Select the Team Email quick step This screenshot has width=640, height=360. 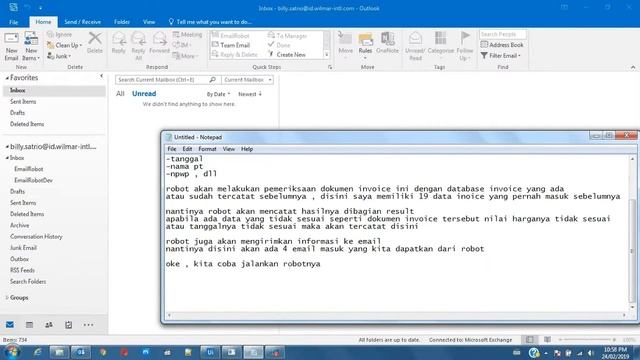231,45
